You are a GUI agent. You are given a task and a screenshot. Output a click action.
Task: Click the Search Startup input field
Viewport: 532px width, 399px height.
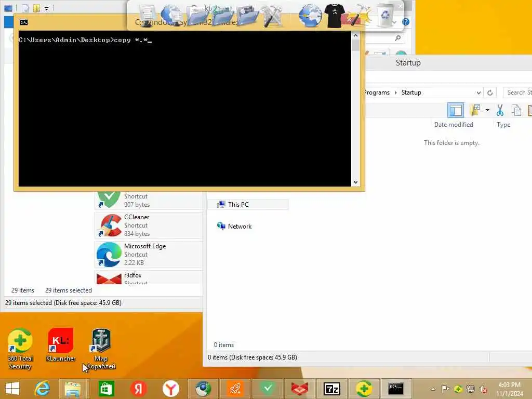click(x=518, y=92)
